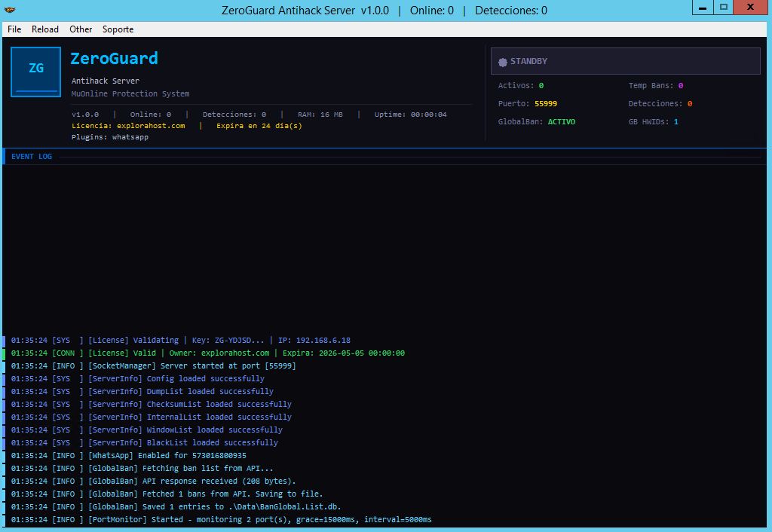Click the app icon in title bar
772x532 pixels.
tap(8, 11)
